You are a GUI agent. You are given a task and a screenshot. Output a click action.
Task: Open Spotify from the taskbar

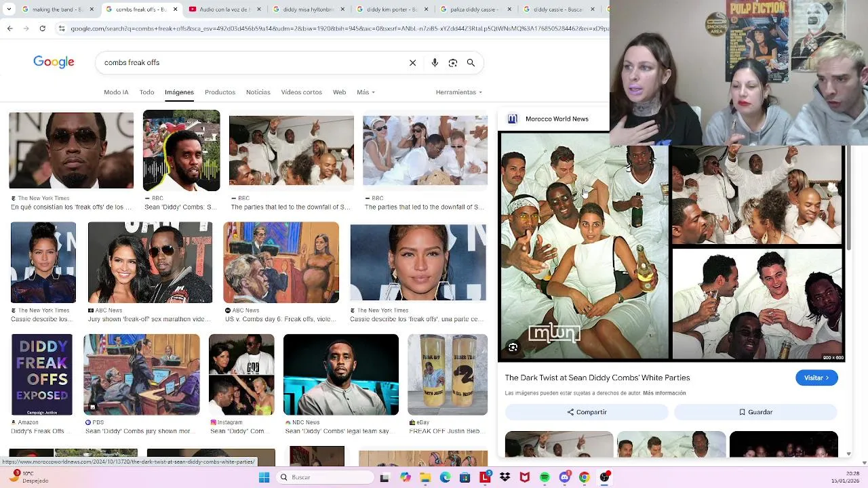[x=545, y=477]
